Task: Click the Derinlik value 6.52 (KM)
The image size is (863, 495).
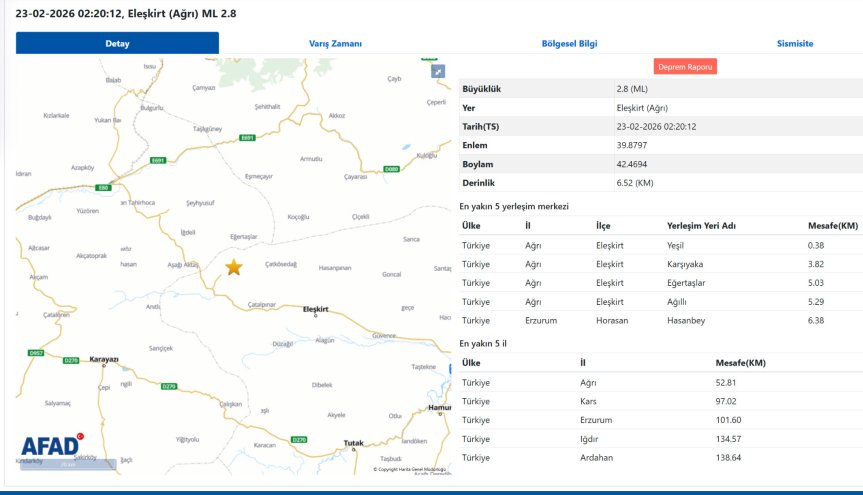Action: click(635, 183)
